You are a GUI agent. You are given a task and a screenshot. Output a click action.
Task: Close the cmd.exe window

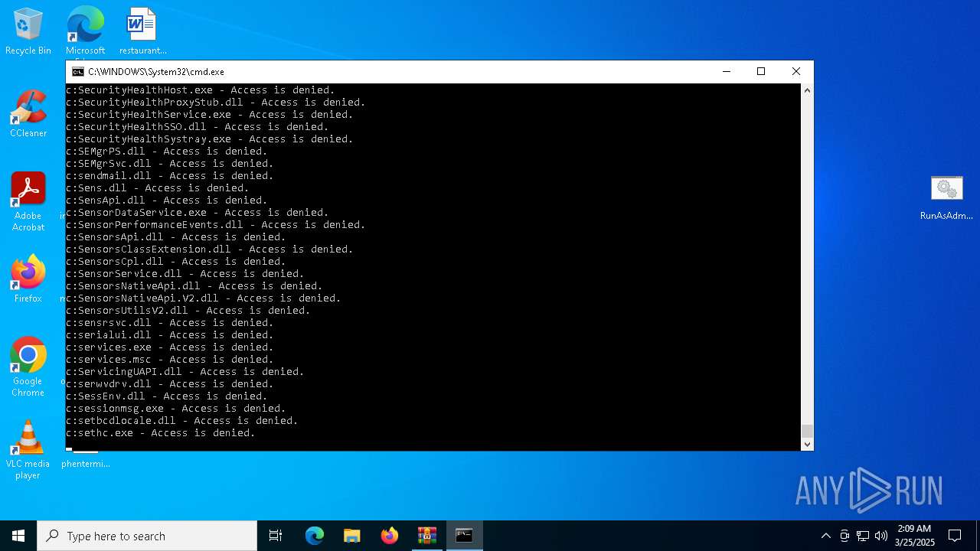coord(796,71)
